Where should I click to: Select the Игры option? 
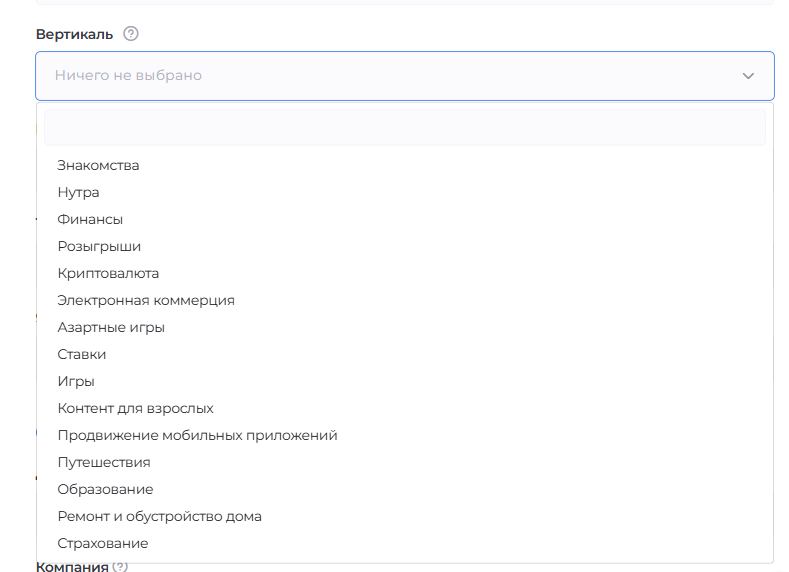tap(76, 381)
